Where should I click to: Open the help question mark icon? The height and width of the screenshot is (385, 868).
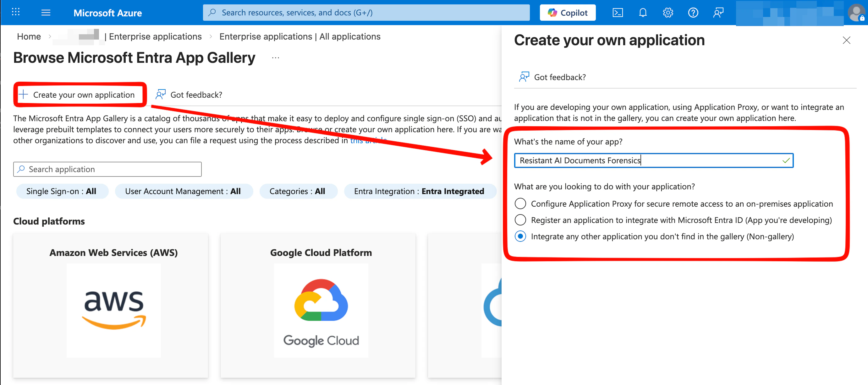693,13
